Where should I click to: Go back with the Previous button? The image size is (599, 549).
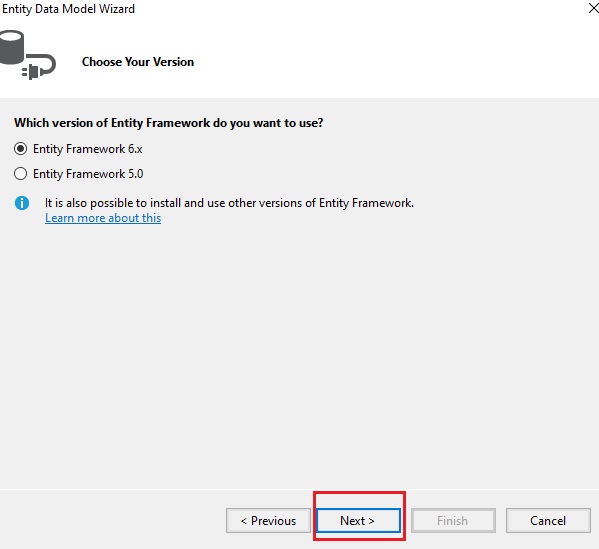coord(268,520)
